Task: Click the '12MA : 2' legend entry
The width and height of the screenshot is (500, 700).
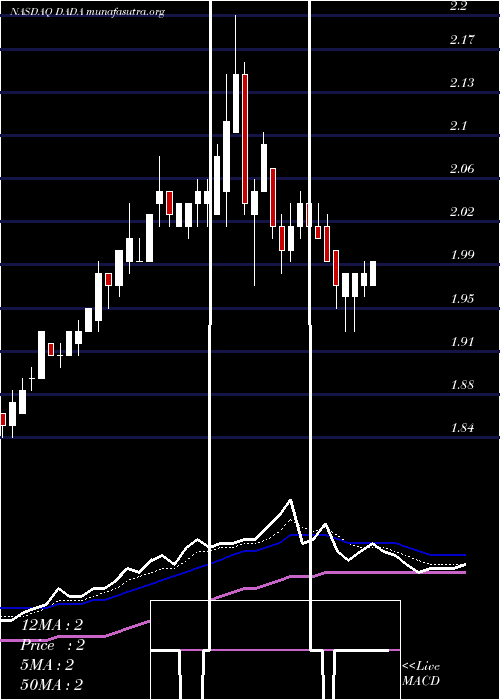Action: point(52,625)
